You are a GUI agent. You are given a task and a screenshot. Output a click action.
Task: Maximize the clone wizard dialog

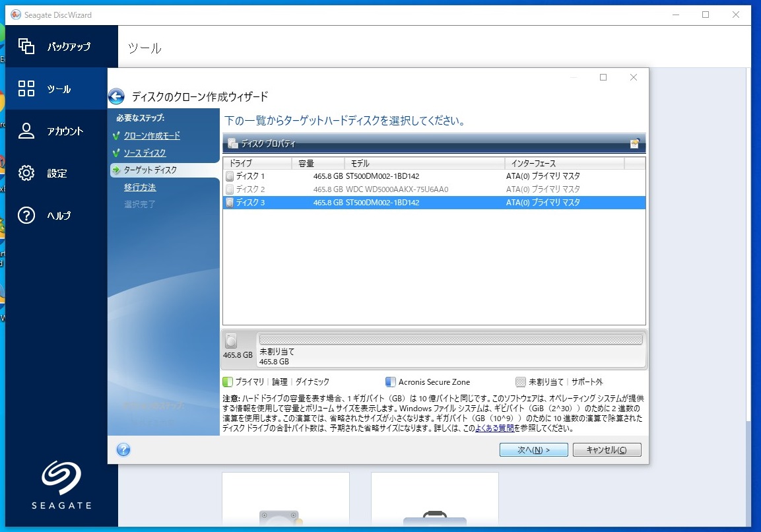coord(603,77)
